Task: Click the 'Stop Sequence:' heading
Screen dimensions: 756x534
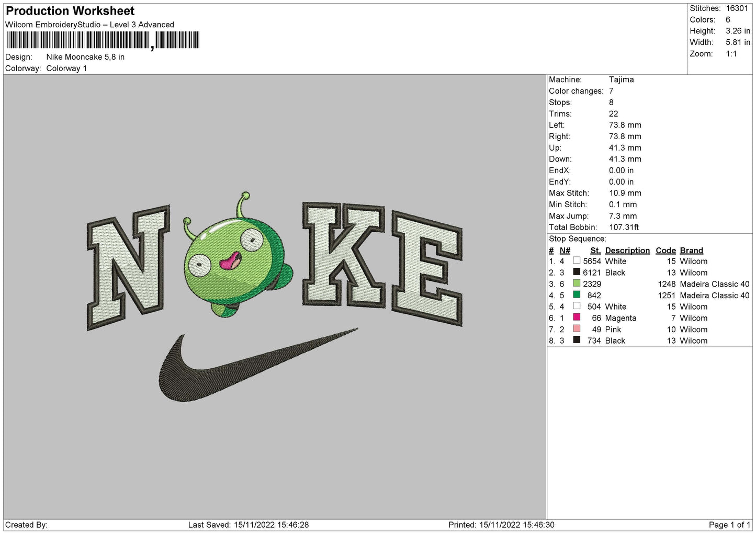Action: (577, 239)
